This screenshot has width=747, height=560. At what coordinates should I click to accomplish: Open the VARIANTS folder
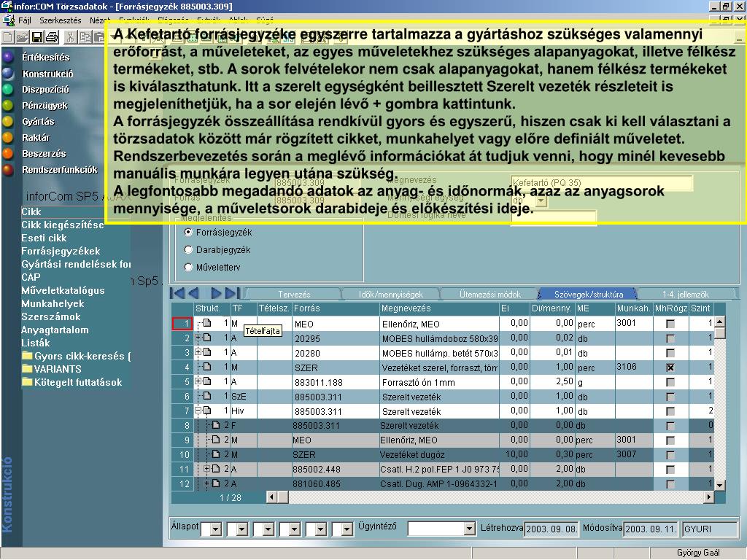(x=52, y=369)
